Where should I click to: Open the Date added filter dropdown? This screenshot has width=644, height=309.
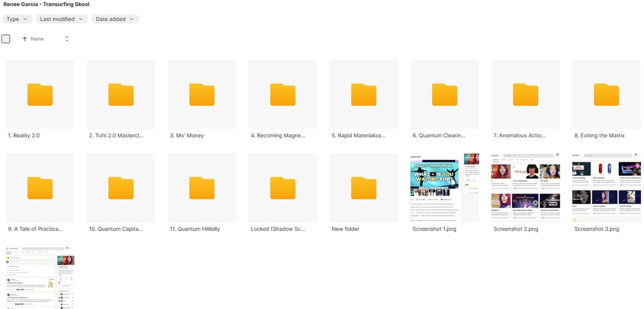coord(115,19)
